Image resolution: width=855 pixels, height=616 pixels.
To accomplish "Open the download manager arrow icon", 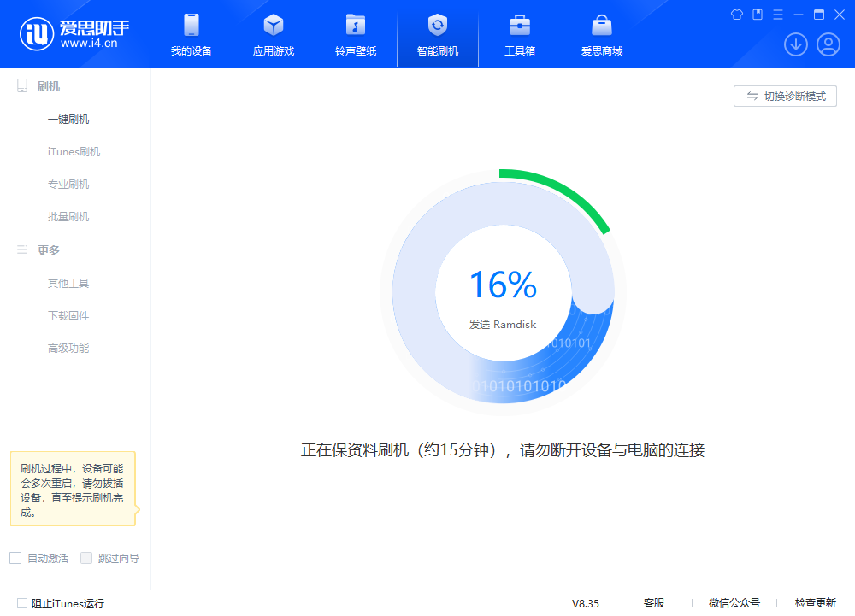I will click(796, 44).
